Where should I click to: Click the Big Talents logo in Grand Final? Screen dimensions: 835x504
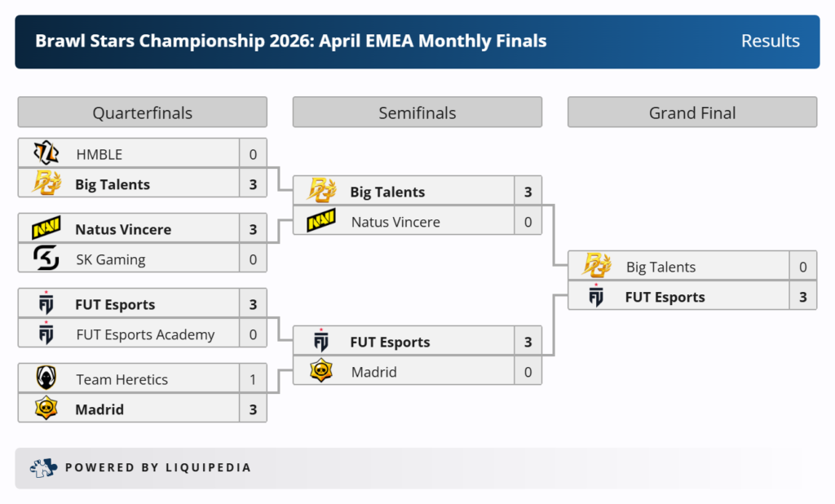click(597, 266)
